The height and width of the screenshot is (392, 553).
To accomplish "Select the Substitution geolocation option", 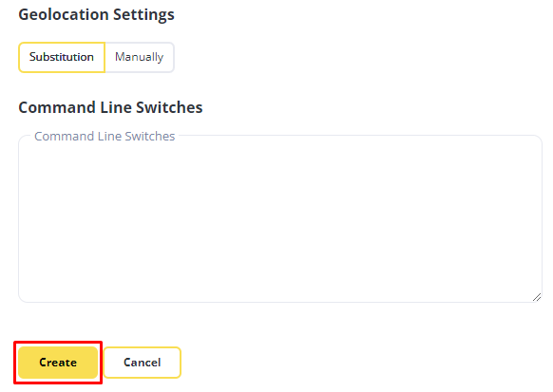I will point(62,57).
